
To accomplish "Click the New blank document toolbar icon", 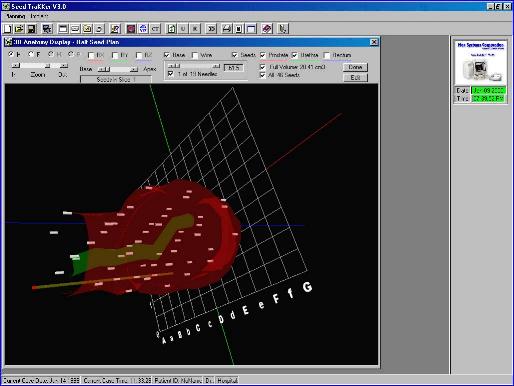I will coord(7,29).
